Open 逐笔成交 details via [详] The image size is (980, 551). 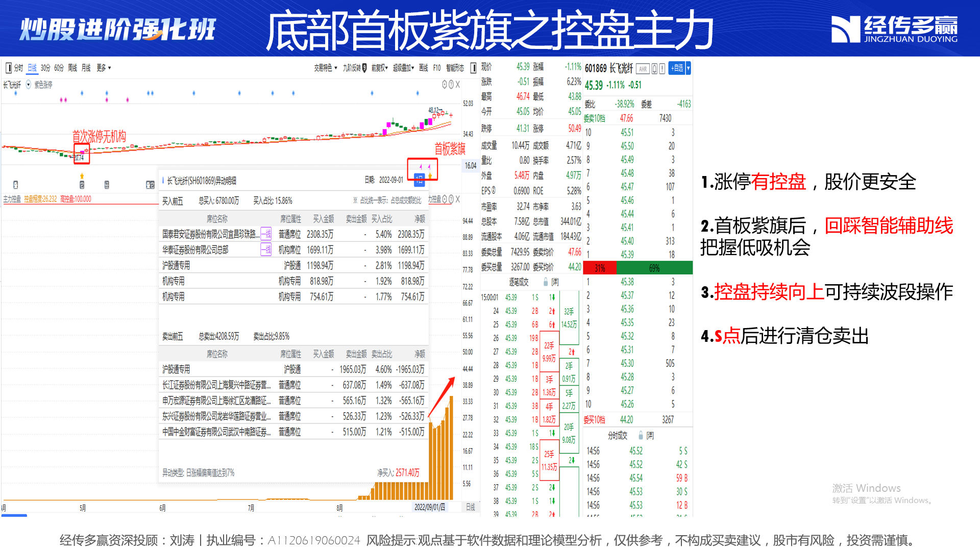coord(555,282)
